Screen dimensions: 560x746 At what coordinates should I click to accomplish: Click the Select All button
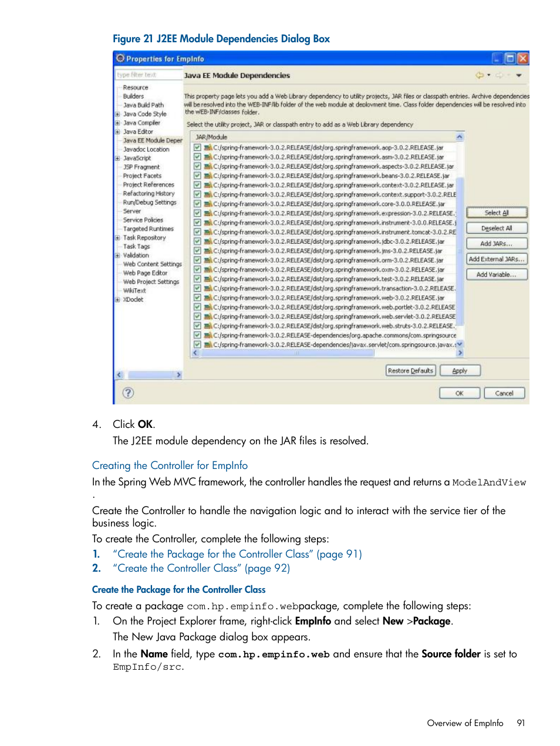click(x=497, y=212)
